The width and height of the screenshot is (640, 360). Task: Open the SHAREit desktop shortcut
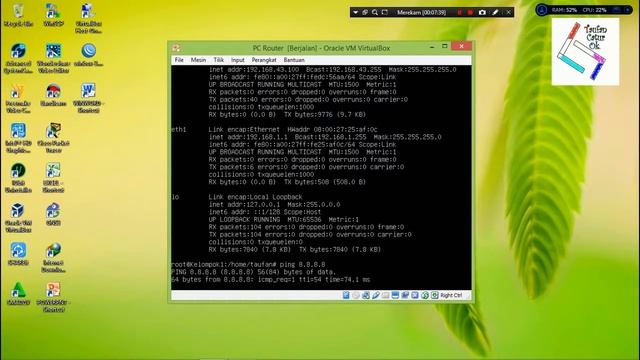18,254
